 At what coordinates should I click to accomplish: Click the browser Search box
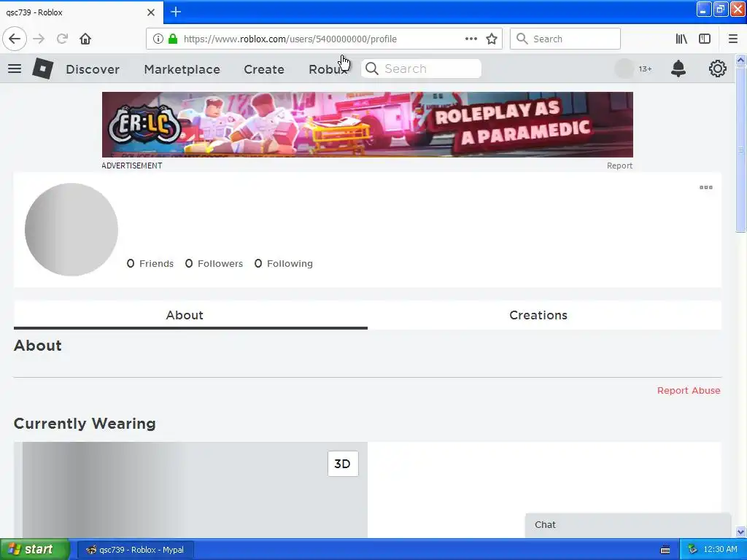click(x=565, y=39)
